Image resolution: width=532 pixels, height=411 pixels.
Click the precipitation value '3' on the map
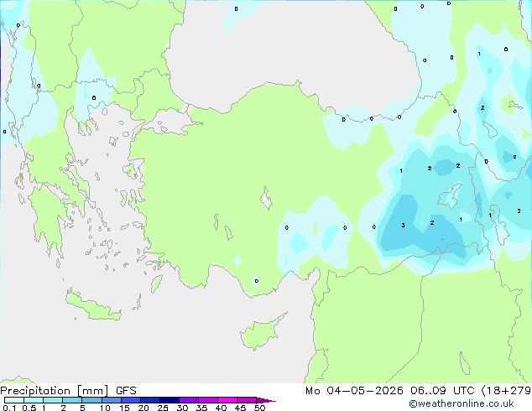(403, 225)
